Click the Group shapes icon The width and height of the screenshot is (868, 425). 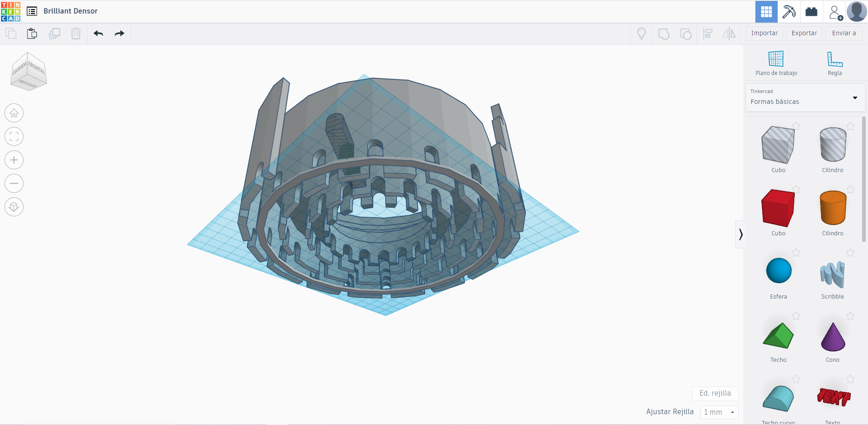664,34
